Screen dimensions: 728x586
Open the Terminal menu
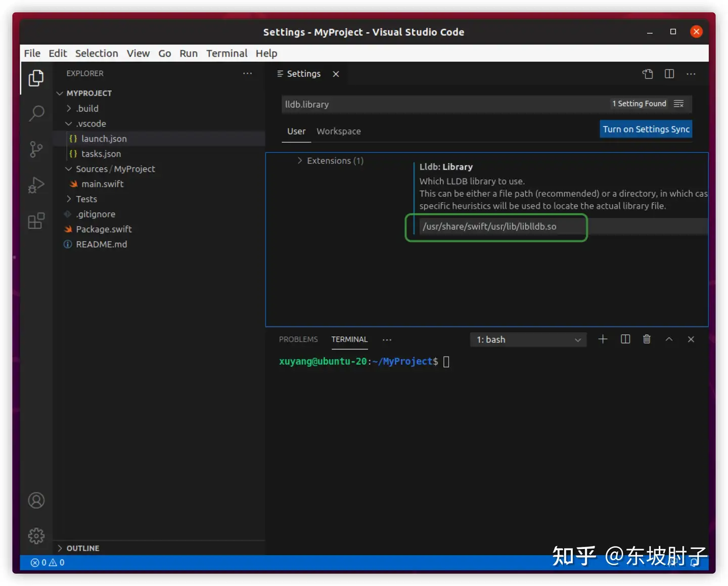click(x=226, y=53)
